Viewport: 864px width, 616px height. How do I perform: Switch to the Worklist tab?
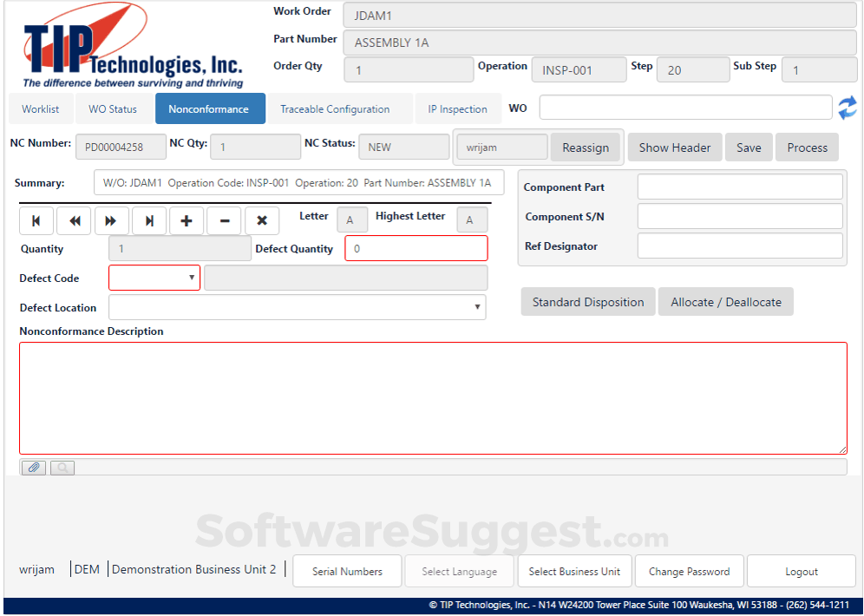(41, 108)
